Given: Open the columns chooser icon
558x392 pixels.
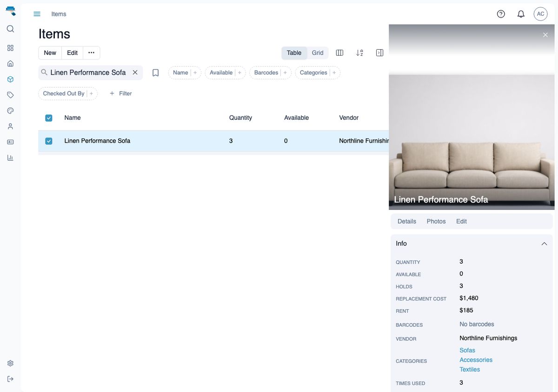Looking at the screenshot, I should 339,53.
